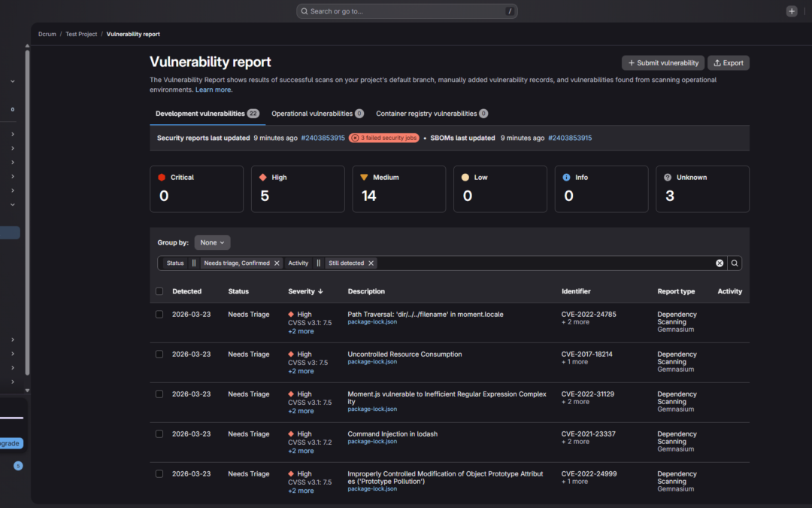This screenshot has height=508, width=812.
Task: Click the blue Info severity icon
Action: (x=567, y=178)
